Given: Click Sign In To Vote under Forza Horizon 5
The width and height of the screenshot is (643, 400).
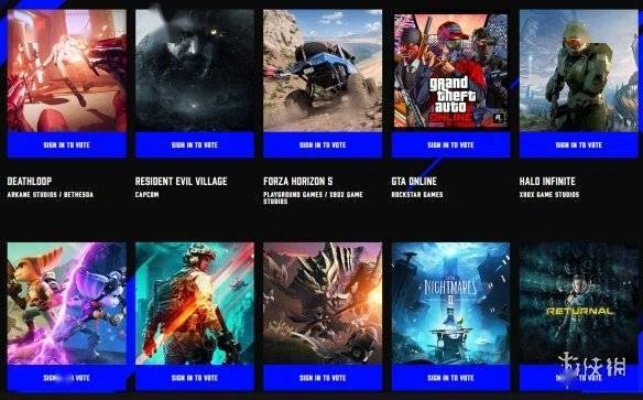Looking at the screenshot, I should (323, 145).
